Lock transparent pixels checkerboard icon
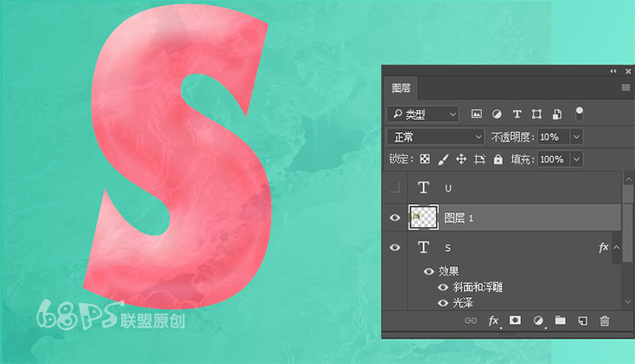This screenshot has height=364, width=635. pyautogui.click(x=425, y=159)
